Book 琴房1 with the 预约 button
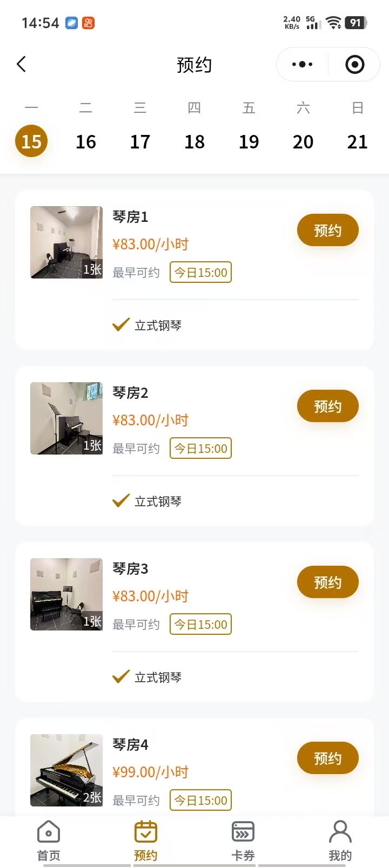This screenshot has width=389, height=868. [x=327, y=230]
